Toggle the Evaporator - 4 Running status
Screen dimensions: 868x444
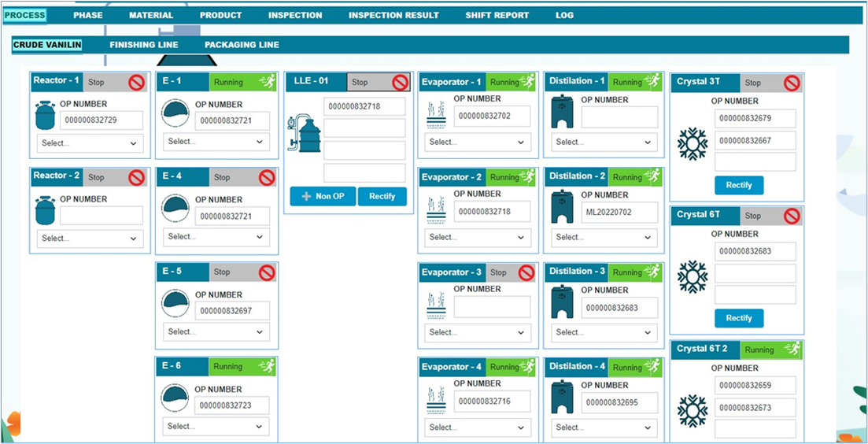pyautogui.click(x=511, y=367)
